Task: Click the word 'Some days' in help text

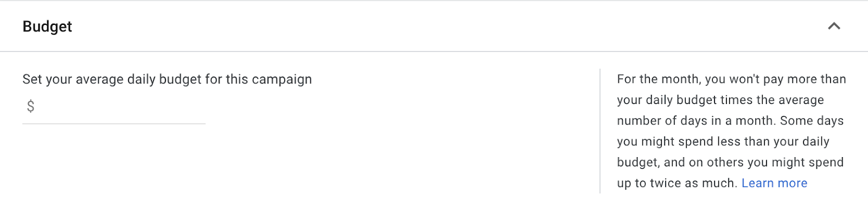Action: (812, 121)
